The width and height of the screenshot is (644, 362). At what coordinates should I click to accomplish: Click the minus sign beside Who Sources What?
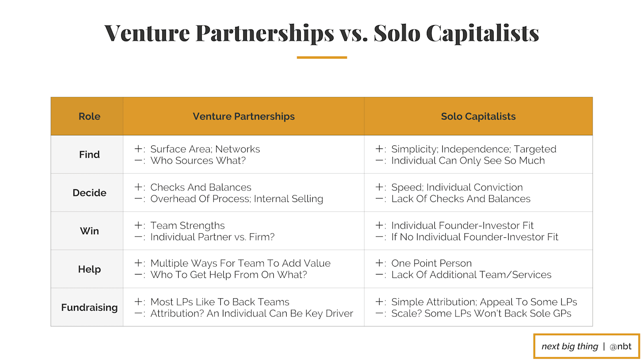tap(139, 160)
